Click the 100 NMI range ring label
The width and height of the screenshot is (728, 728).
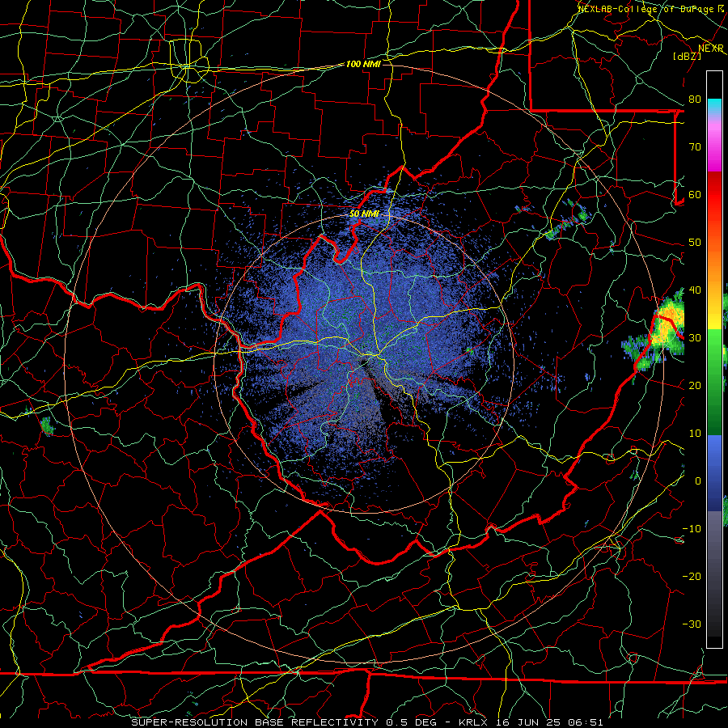pos(363,64)
